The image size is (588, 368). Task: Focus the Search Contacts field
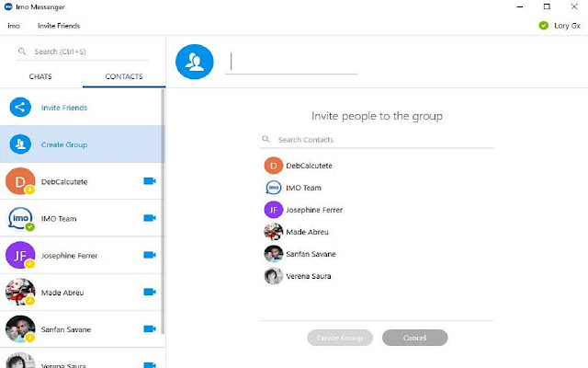coord(378,139)
